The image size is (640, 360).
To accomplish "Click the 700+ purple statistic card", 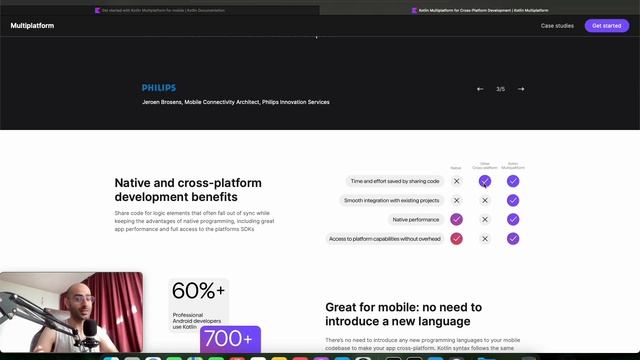I will [x=230, y=339].
